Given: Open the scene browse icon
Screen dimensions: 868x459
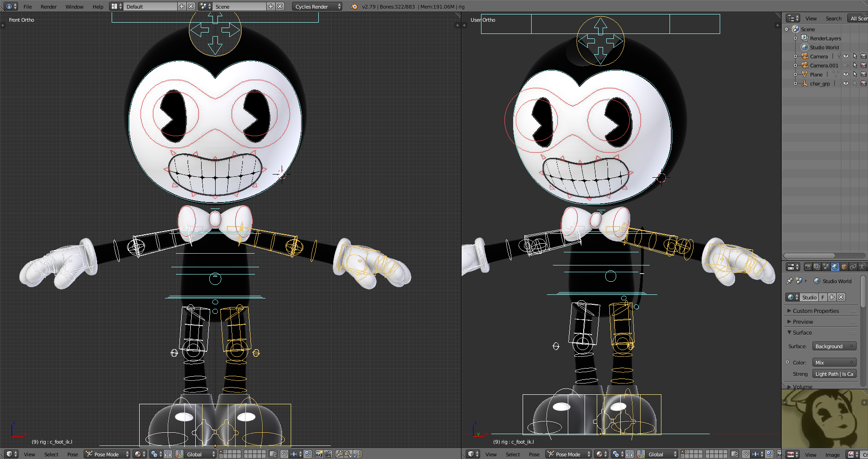Looking at the screenshot, I should [205, 6].
